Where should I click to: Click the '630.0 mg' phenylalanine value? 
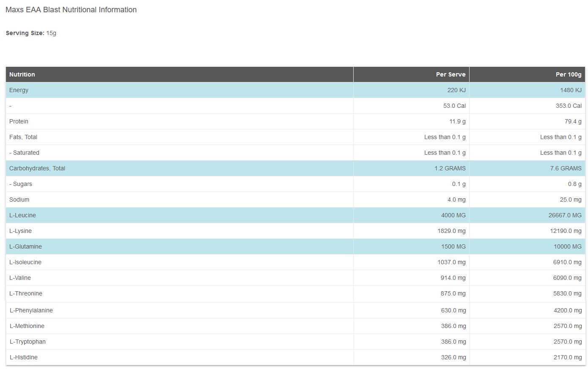coord(453,310)
